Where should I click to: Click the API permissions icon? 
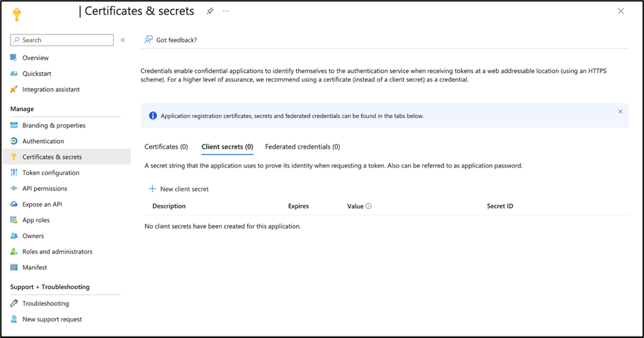[14, 188]
